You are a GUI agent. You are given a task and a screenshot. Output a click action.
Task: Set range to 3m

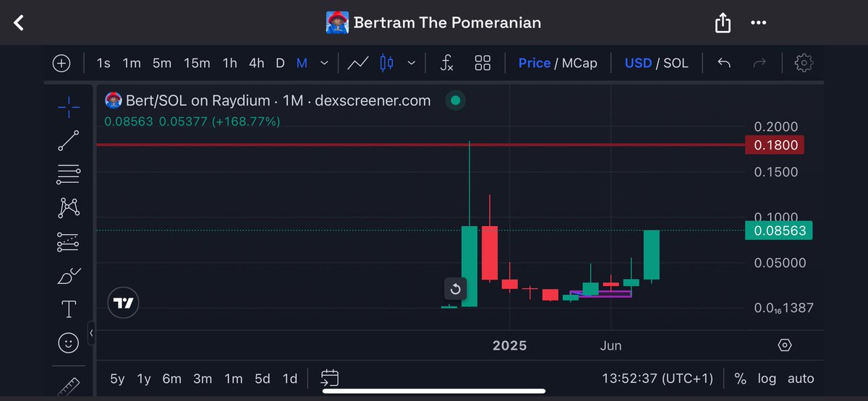[x=203, y=379]
